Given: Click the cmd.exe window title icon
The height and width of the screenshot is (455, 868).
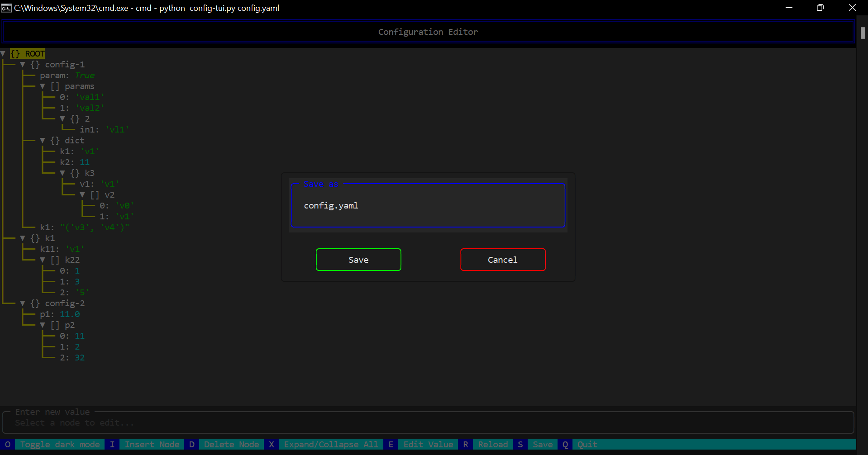Looking at the screenshot, I should [x=6, y=8].
